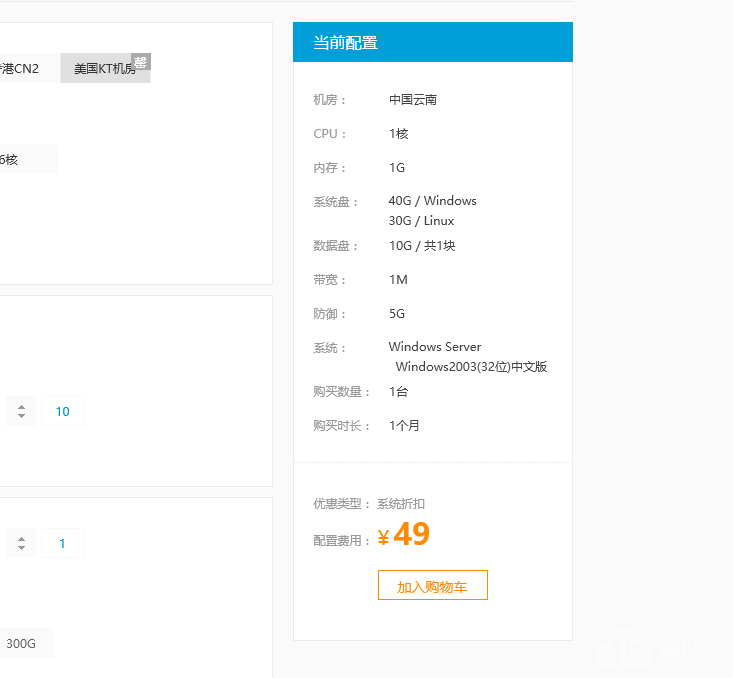Click the 40G / Windows system disk value
The image size is (733, 678).
tap(432, 201)
